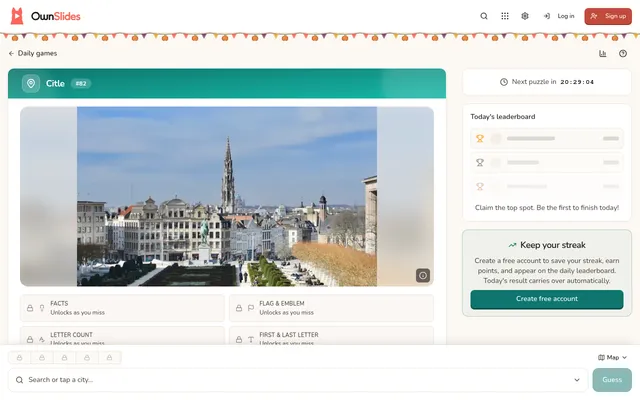Click the photo info icon
Viewport: 640px width, 400px height.
coord(423,276)
